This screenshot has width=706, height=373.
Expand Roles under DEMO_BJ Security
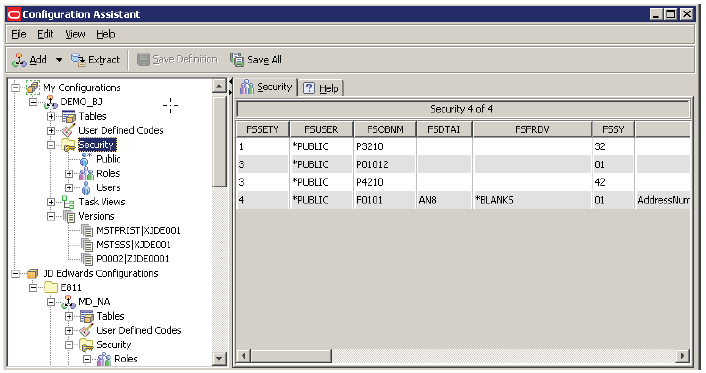pos(69,173)
